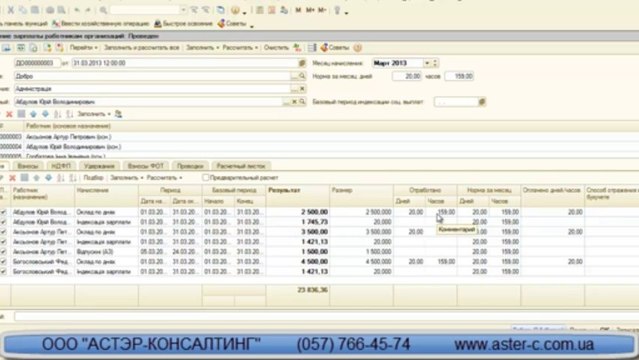Switch to the Взносы ФОТ tab
The height and width of the screenshot is (360, 639).
pos(145,166)
